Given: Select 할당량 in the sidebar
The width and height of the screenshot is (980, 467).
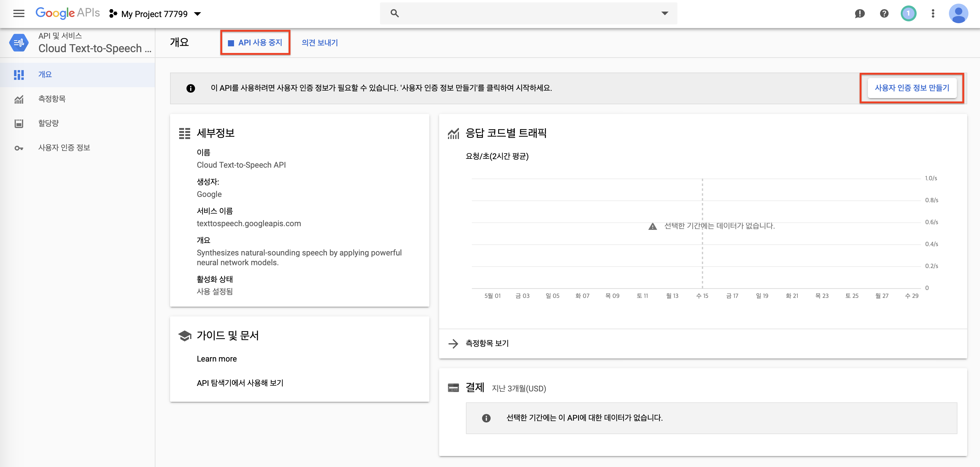Looking at the screenshot, I should [48, 123].
